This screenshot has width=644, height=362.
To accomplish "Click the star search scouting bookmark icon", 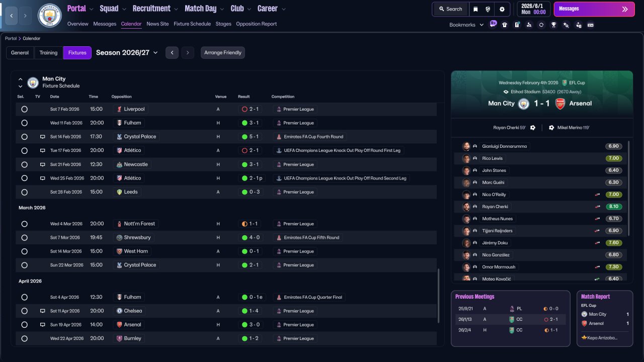I will pyautogui.click(x=566, y=25).
